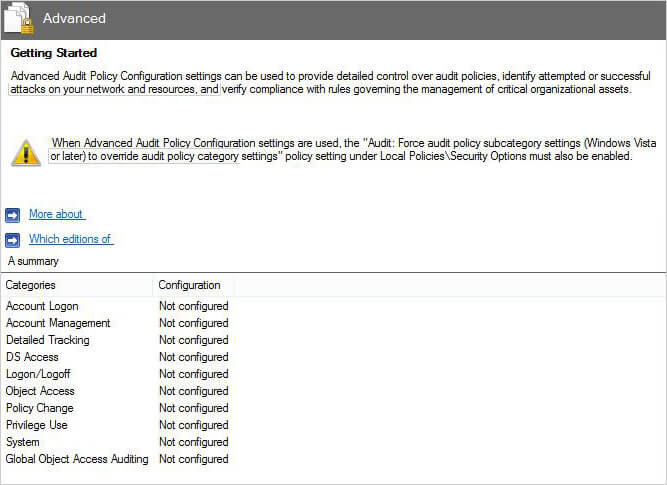Select the Privilege Use category
The width and height of the screenshot is (667, 485).
coord(37,425)
